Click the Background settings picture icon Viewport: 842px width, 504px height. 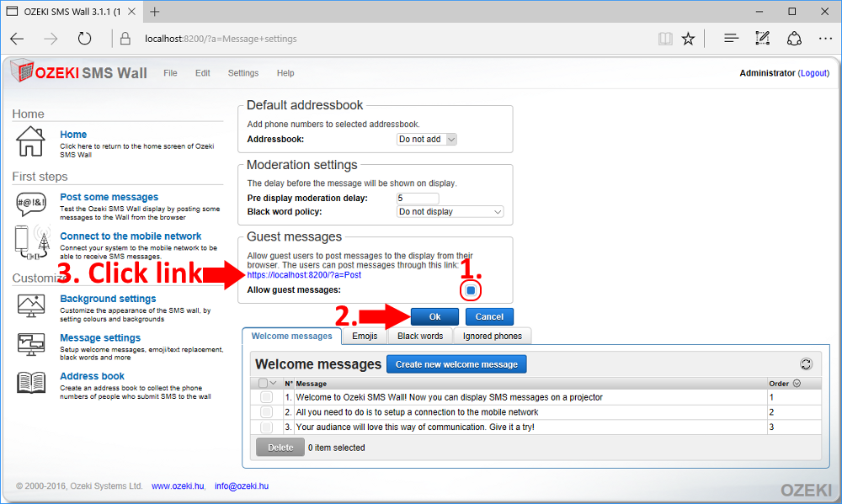[31, 306]
